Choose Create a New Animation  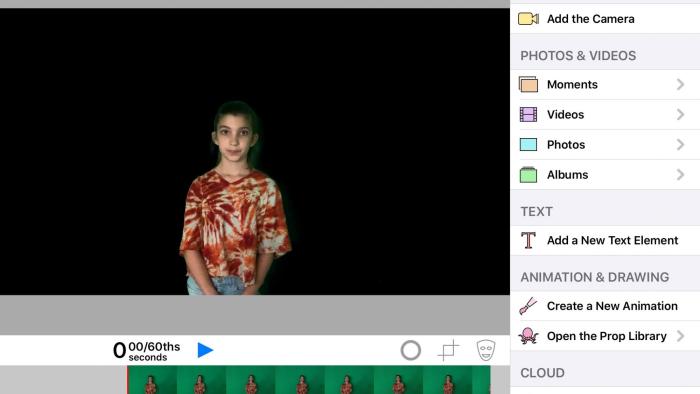(605, 306)
